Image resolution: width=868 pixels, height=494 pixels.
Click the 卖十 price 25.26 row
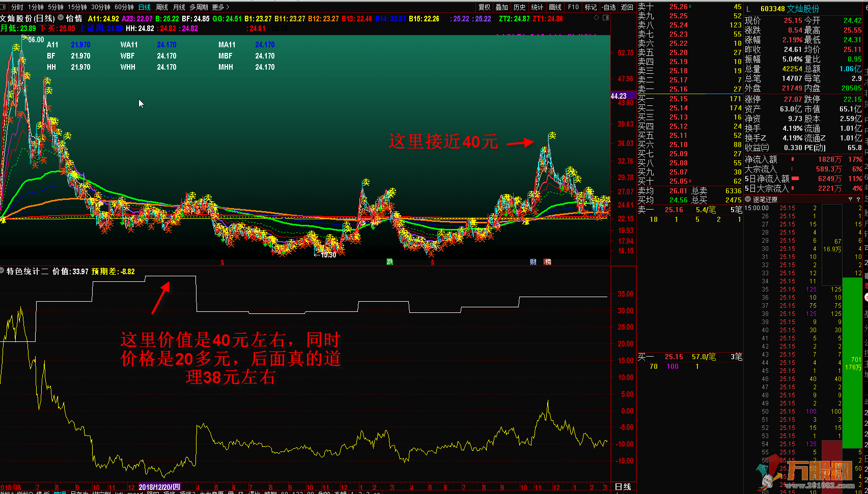(690, 7)
